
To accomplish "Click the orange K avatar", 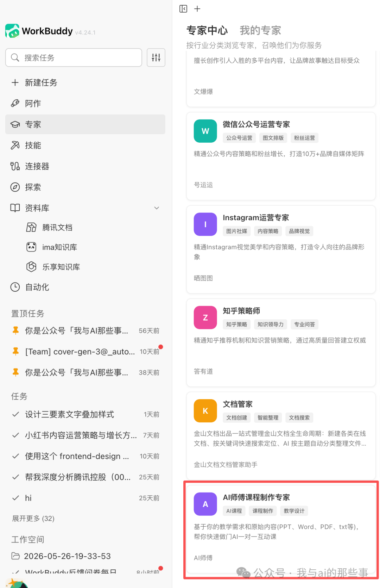I will tap(205, 411).
